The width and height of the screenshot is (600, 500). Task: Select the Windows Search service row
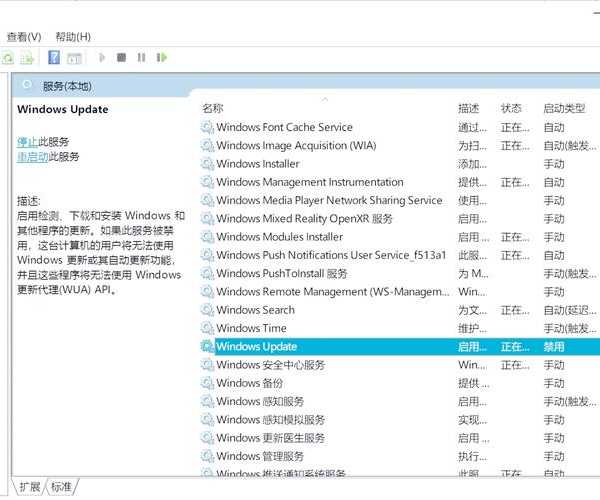(x=255, y=310)
